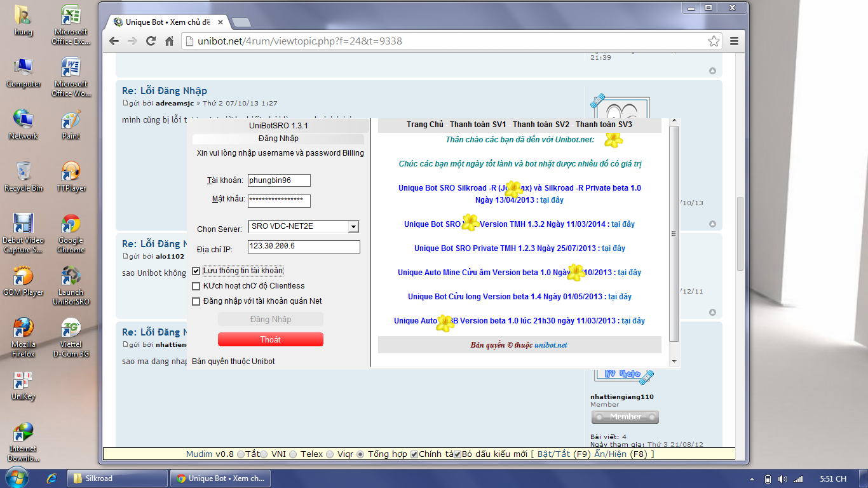This screenshot has height=488, width=868.
Task: Open Viettel D-Com 3G shortcut
Action: coord(71,337)
